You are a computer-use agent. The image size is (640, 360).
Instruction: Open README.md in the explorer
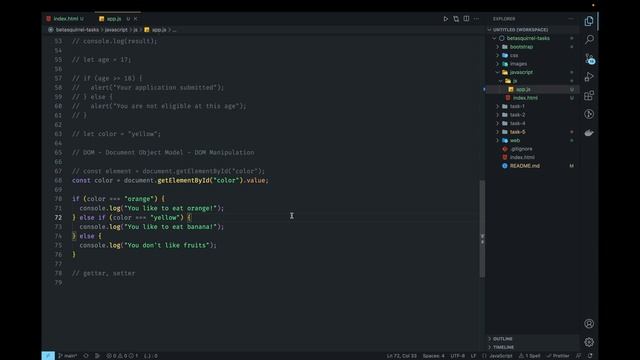tap(532, 166)
